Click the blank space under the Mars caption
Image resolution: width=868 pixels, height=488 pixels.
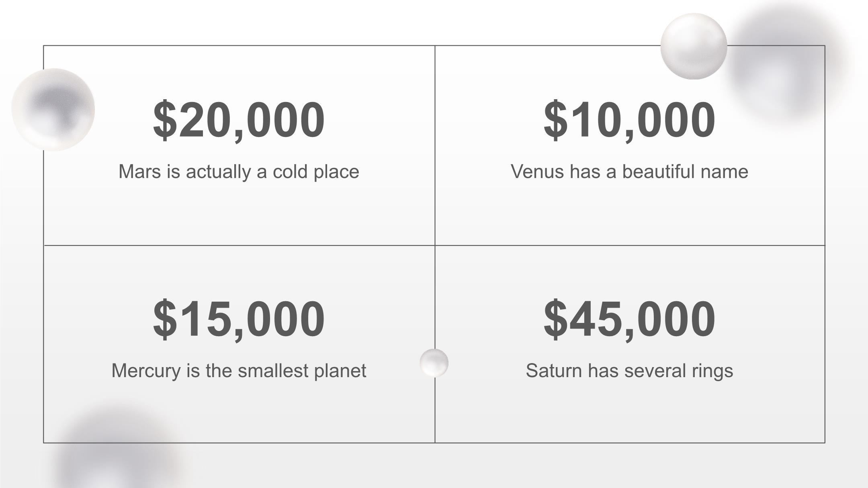239,213
